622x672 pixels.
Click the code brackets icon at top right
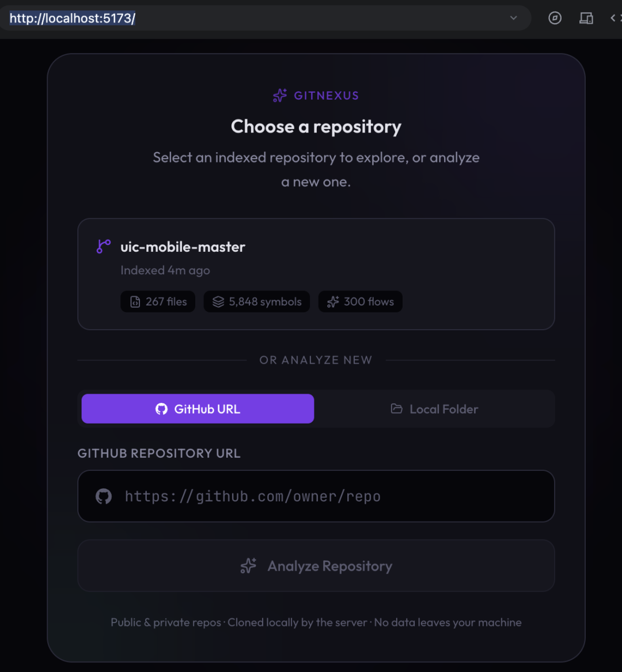[x=616, y=18]
